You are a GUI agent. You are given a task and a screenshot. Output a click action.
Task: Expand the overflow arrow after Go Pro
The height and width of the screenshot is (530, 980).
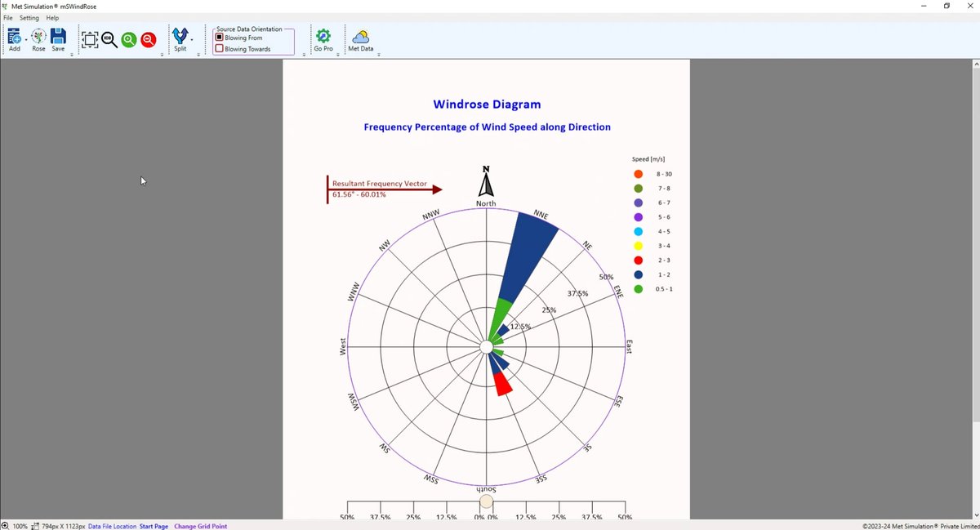pos(338,55)
